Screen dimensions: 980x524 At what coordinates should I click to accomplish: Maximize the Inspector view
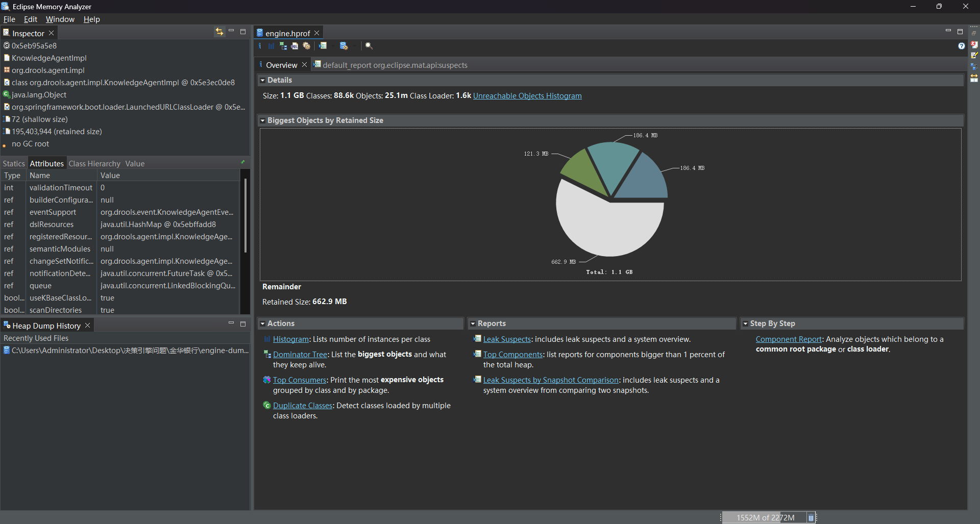point(243,32)
